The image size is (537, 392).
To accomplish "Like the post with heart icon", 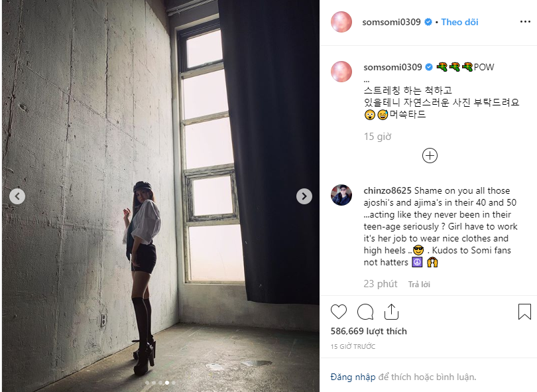I will [x=339, y=312].
